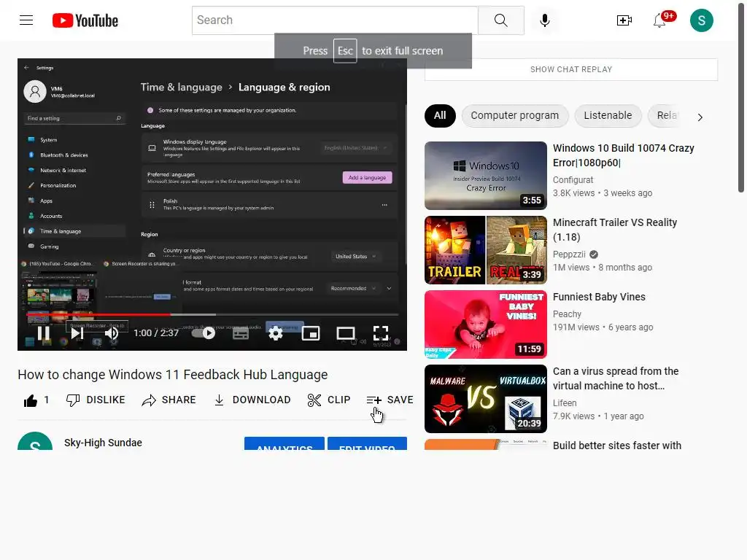Go to YouTube home via logo
Screen dimensions: 747x560
[85, 20]
